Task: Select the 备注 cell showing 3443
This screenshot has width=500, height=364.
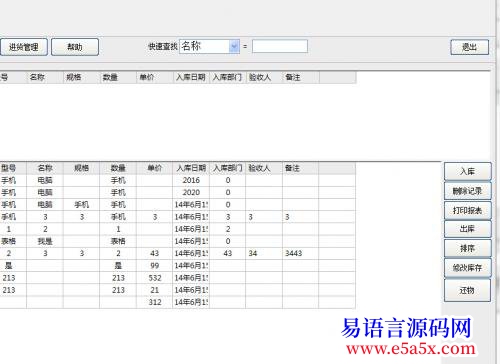Action: (300, 253)
